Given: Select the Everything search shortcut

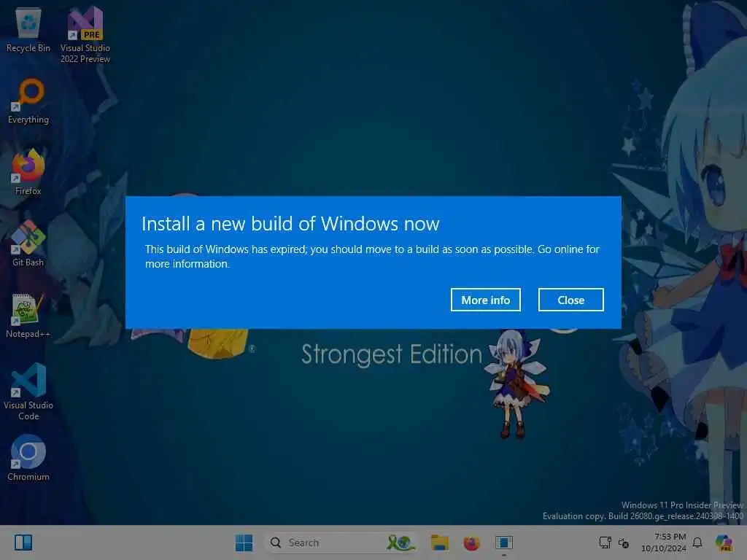Looking at the screenshot, I should [28, 101].
